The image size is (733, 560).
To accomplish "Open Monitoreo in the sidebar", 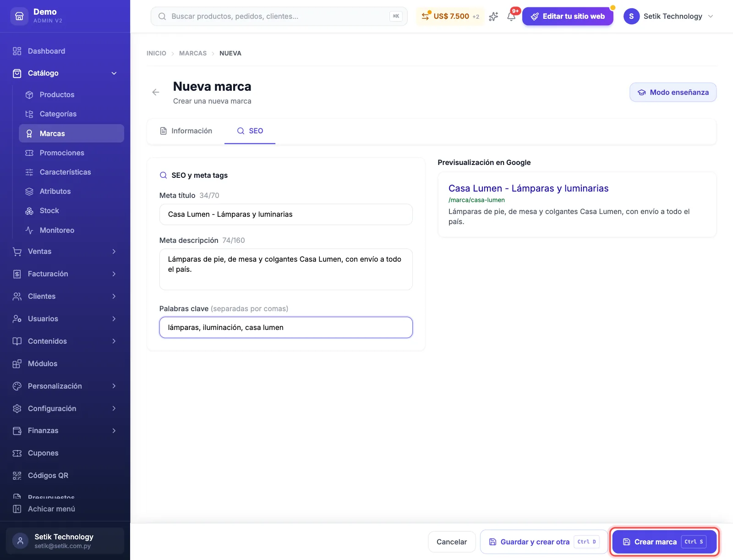I will coord(71,230).
